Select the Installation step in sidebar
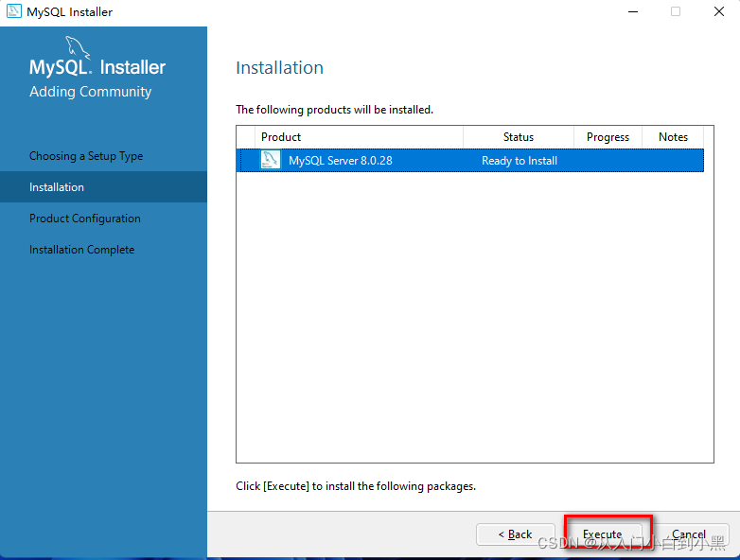Image resolution: width=740 pixels, height=560 pixels. coord(103,186)
